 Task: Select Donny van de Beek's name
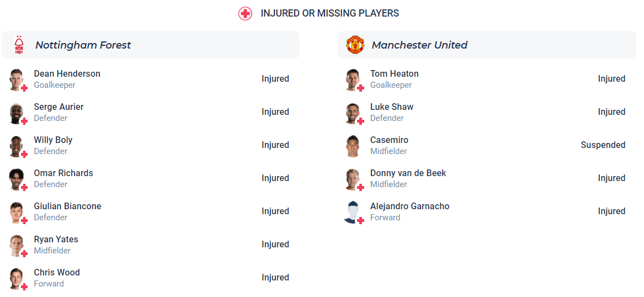coord(408,173)
